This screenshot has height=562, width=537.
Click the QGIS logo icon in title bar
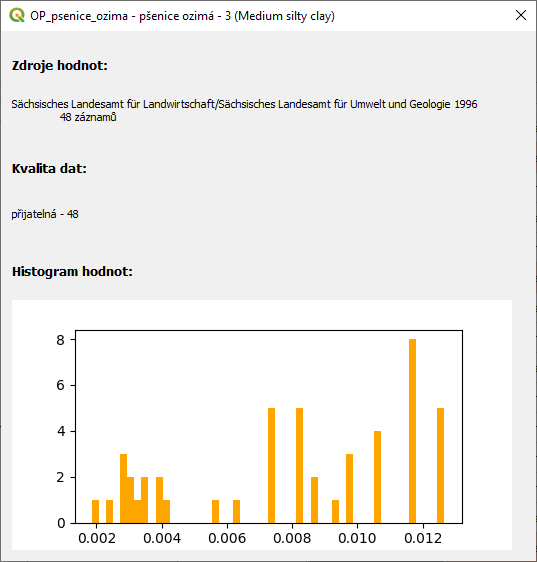16,16
